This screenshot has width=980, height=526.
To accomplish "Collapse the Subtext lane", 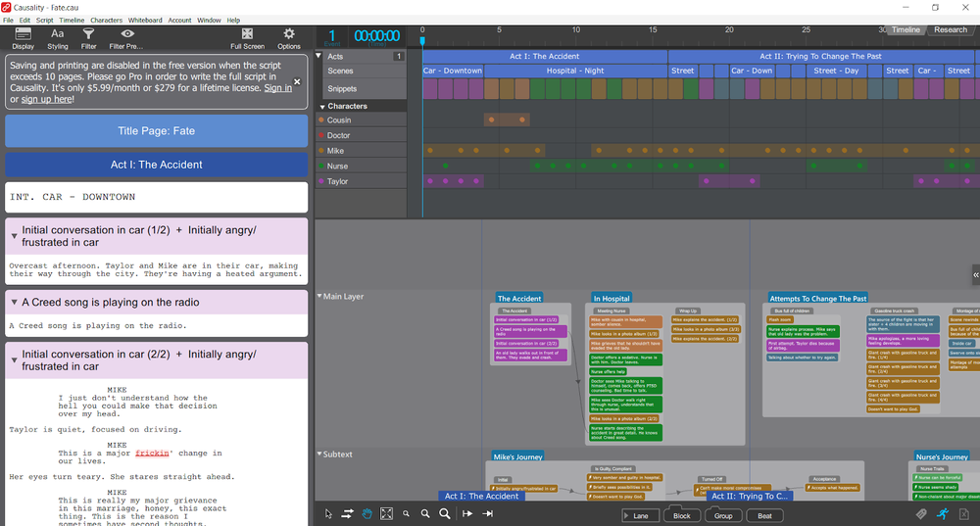I will (319, 454).
